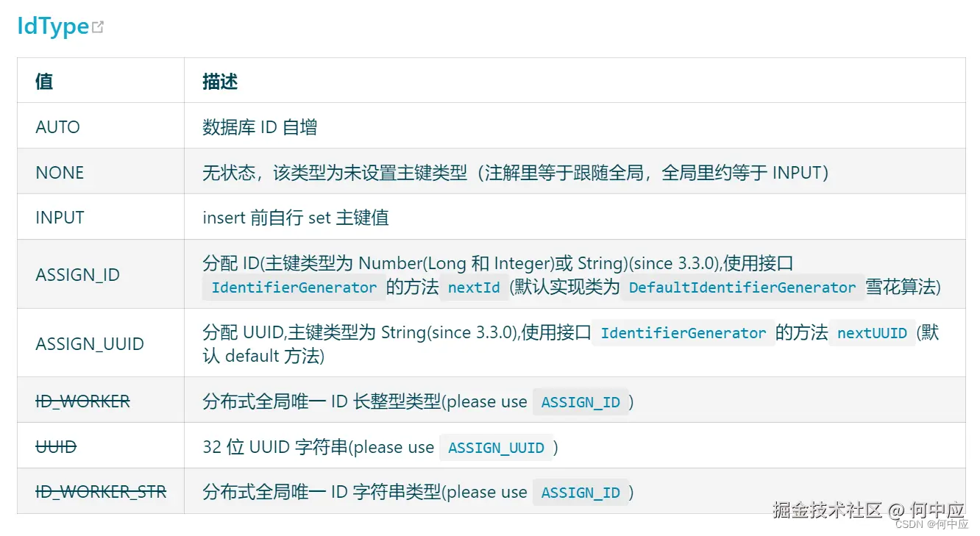This screenshot has height=536, width=980.
Task: Open the IdType heading link
Action: click(53, 26)
